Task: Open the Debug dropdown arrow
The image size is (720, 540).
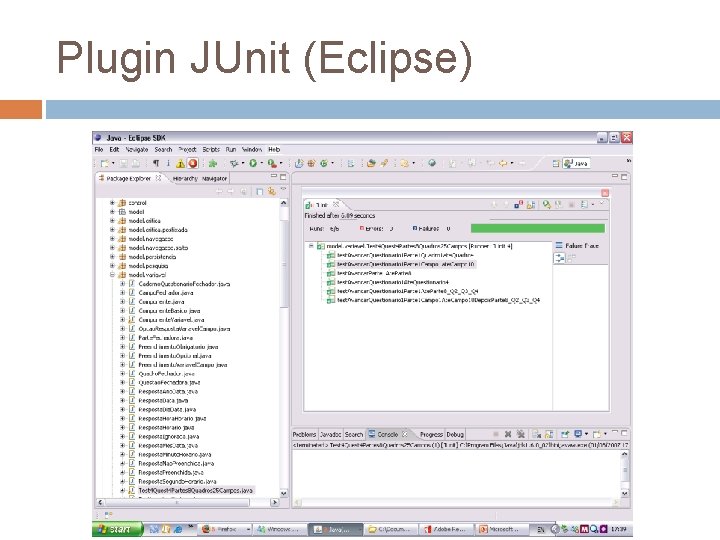Action: pyautogui.click(x=242, y=163)
